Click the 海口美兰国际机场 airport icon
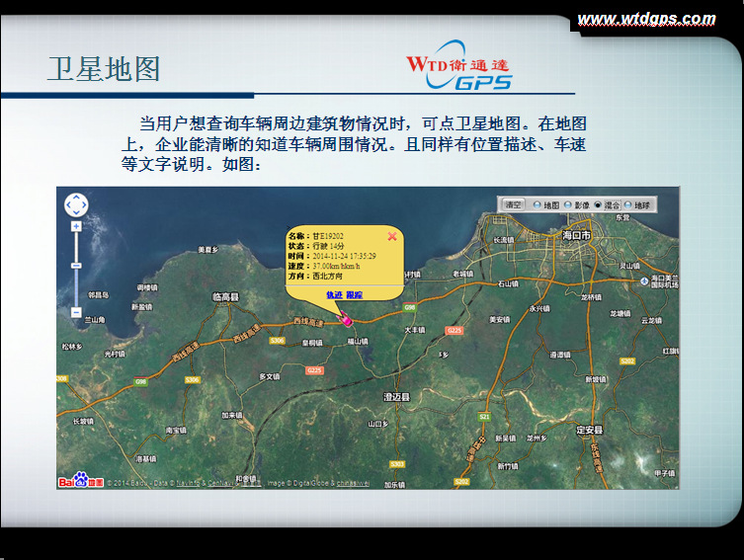This screenshot has width=744, height=560. coord(643,280)
